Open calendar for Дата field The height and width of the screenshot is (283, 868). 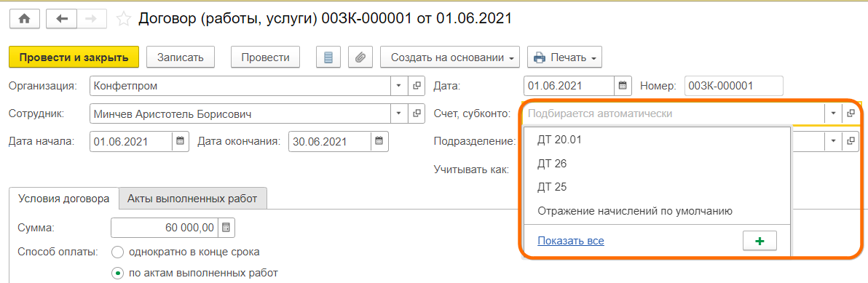pos(622,86)
